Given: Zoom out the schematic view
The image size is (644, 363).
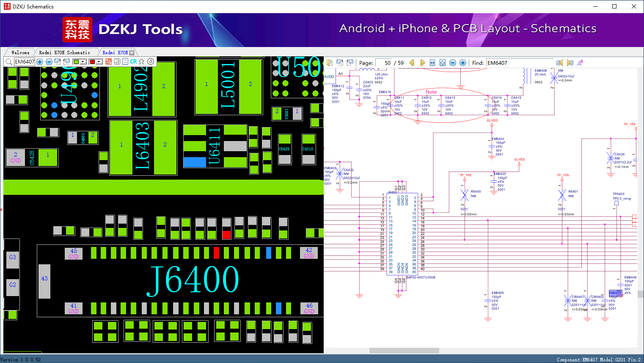Looking at the screenshot, I should (453, 63).
